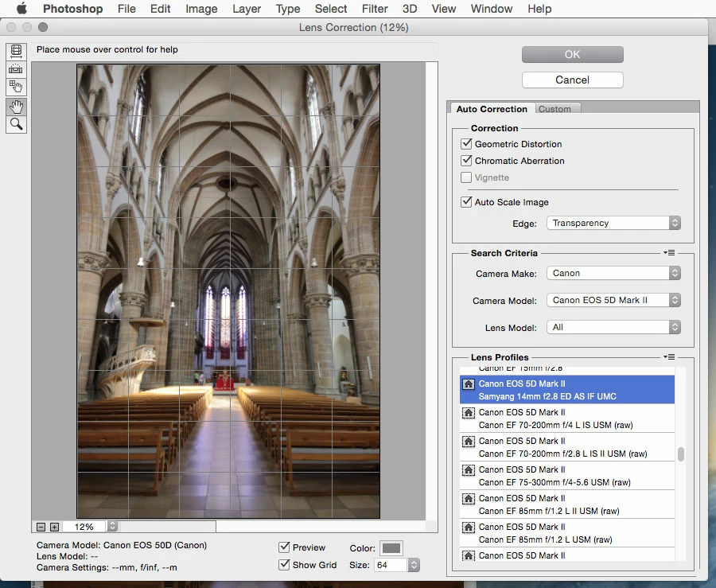The height and width of the screenshot is (588, 716).
Task: Select the Zoom magnifier tool
Action: pyautogui.click(x=16, y=124)
